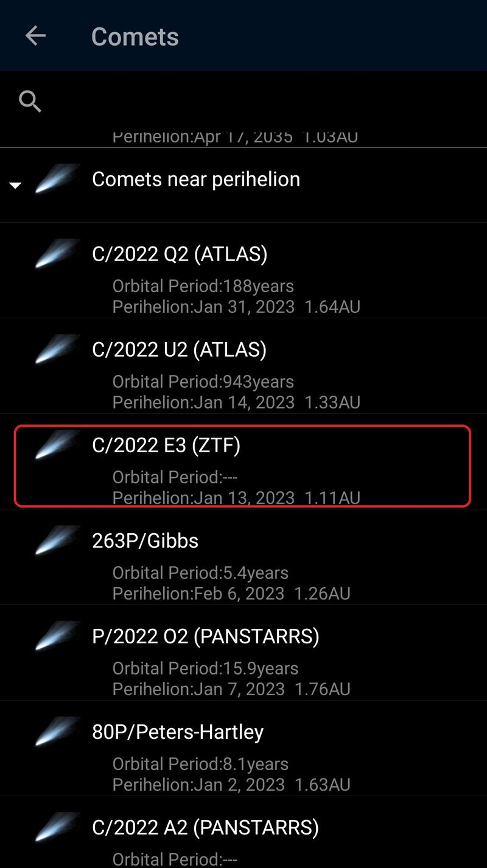Open P/2022 O2 (PANSTARRS) comet details
This screenshot has height=868, width=487.
(x=205, y=636)
